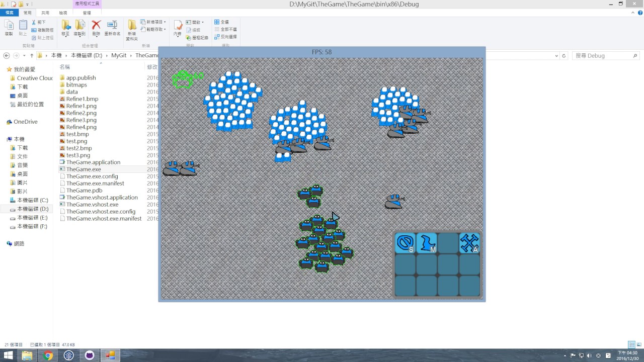Click 反向選擇 invert selection in ribbon
The width and height of the screenshot is (644, 362).
[x=225, y=37]
